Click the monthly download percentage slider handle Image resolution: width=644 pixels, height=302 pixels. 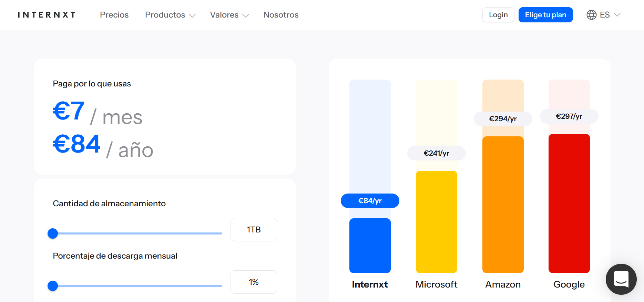point(53,286)
